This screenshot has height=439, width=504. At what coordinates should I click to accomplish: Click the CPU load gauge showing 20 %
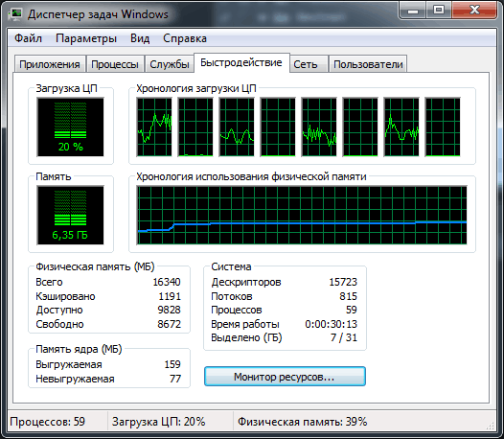70,127
